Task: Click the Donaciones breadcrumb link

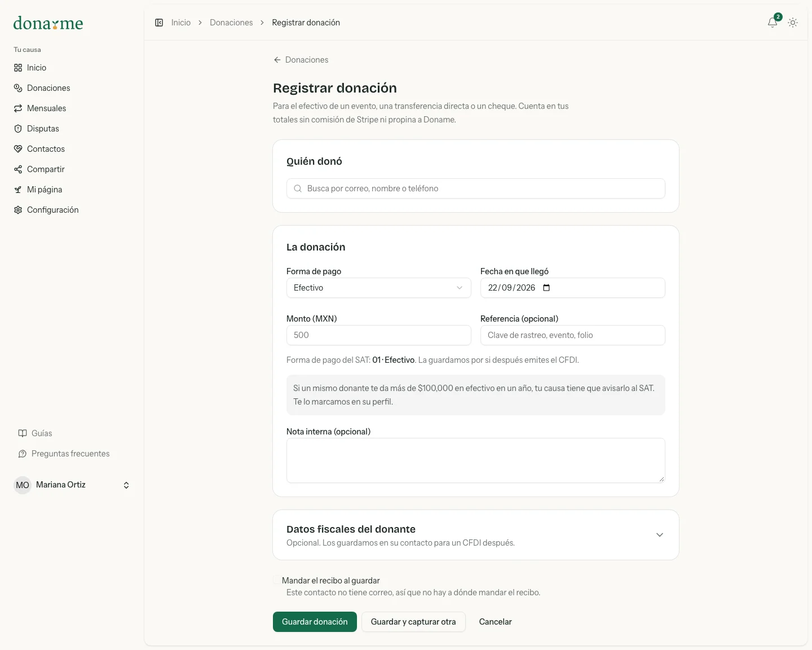Action: tap(231, 23)
